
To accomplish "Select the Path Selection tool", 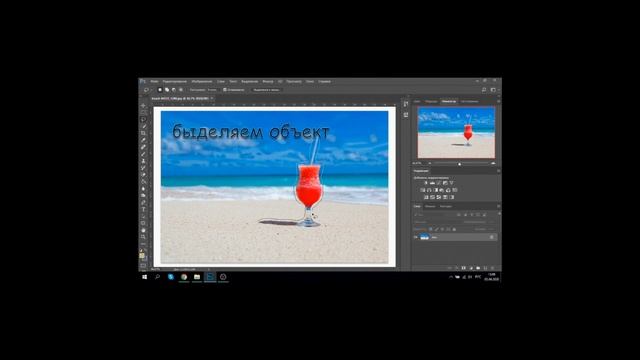I will pyautogui.click(x=143, y=216).
